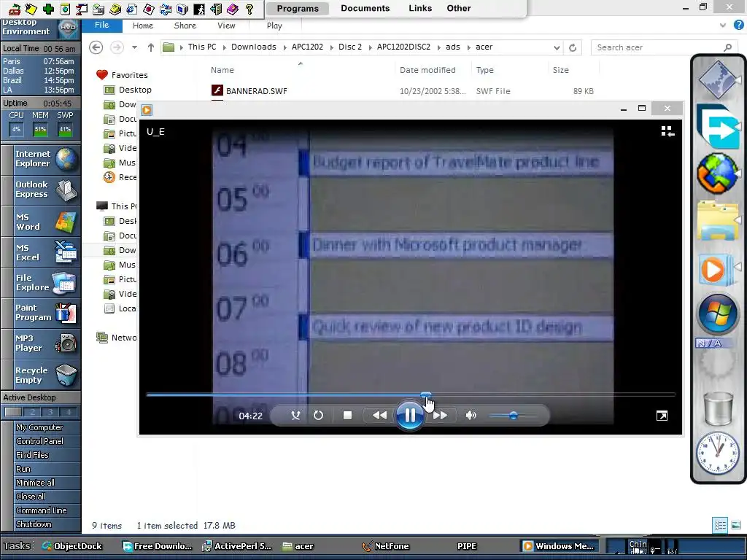This screenshot has height=560, width=747.
Task: Click the question mark help icon
Action: pyautogui.click(x=249, y=9)
